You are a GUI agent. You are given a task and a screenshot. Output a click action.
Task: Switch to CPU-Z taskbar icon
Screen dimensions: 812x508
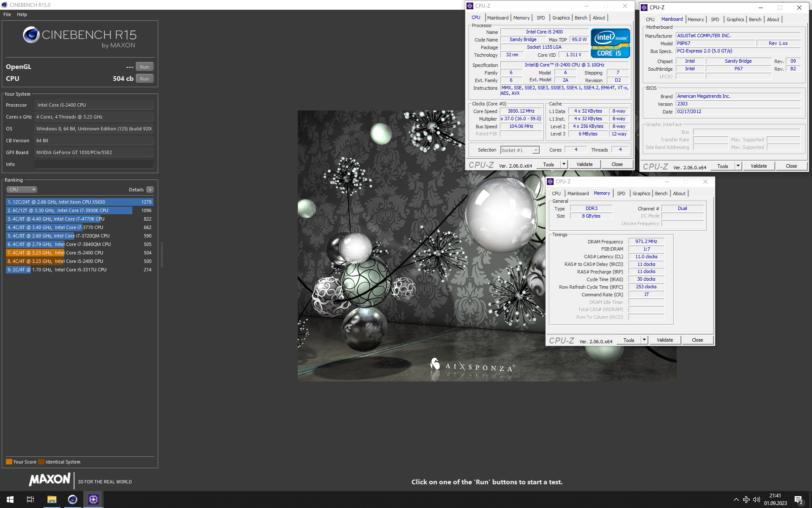coord(93,500)
